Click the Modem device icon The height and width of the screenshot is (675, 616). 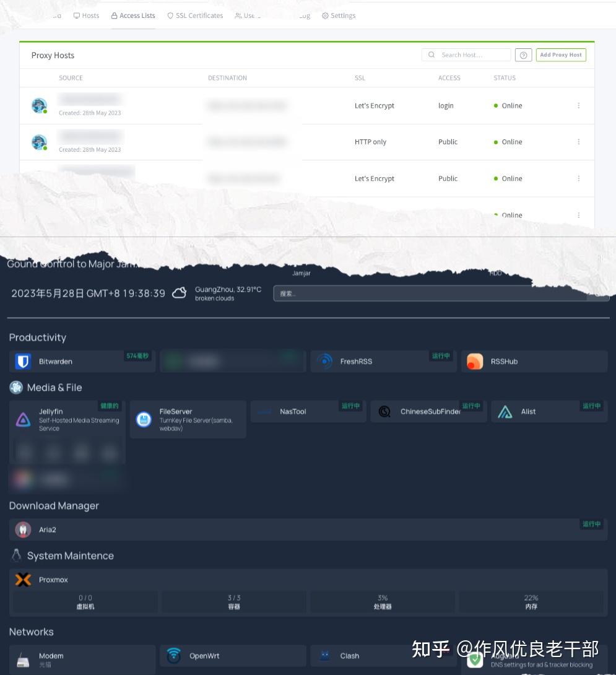pos(24,660)
